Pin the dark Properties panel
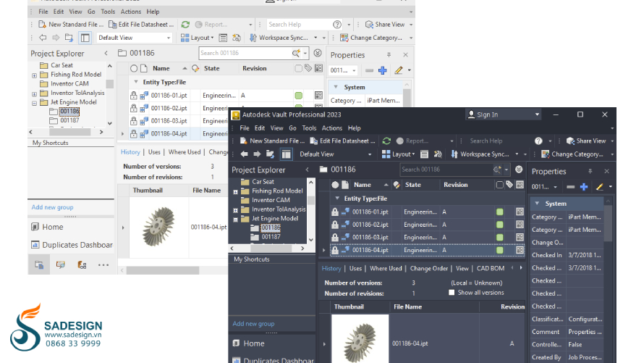 pos(590,172)
